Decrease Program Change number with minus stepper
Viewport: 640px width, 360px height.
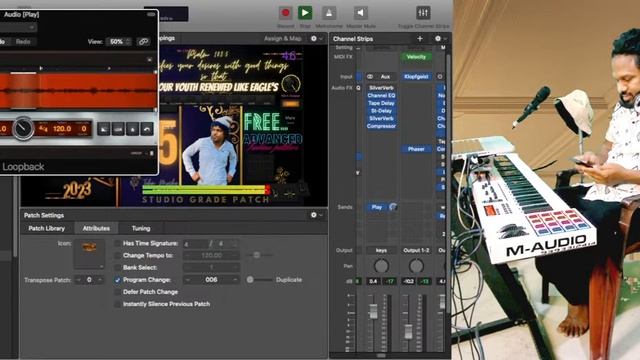pyautogui.click(x=188, y=280)
